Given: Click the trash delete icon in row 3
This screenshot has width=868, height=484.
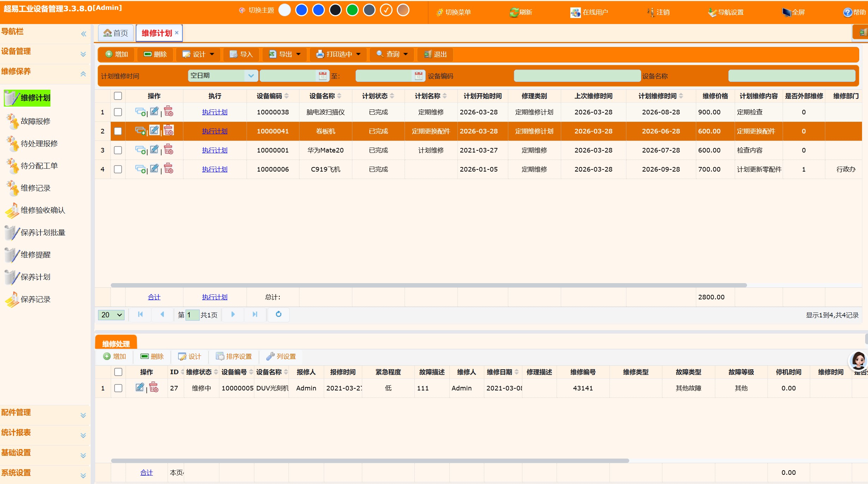Looking at the screenshot, I should click(x=169, y=150).
